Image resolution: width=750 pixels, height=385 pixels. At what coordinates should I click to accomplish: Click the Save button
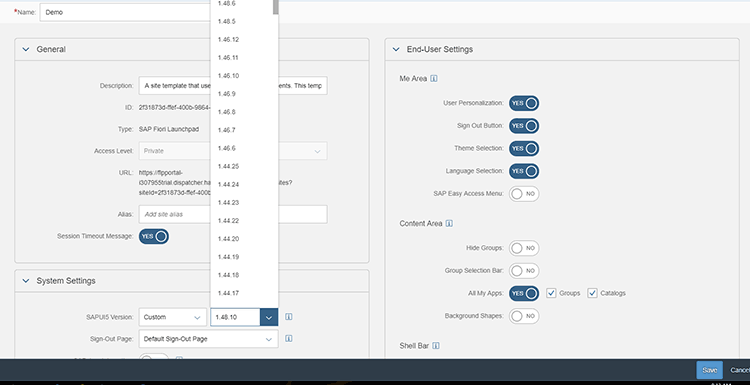point(709,370)
